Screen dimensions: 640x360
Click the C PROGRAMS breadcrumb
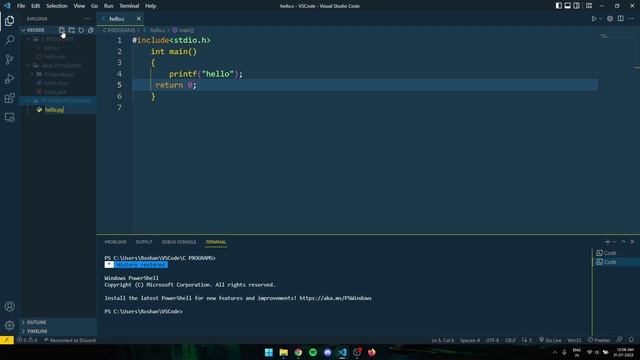[119, 30]
